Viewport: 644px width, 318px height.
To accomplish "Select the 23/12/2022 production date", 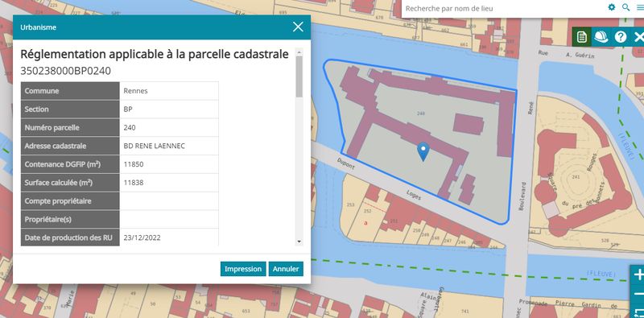I will point(169,237).
